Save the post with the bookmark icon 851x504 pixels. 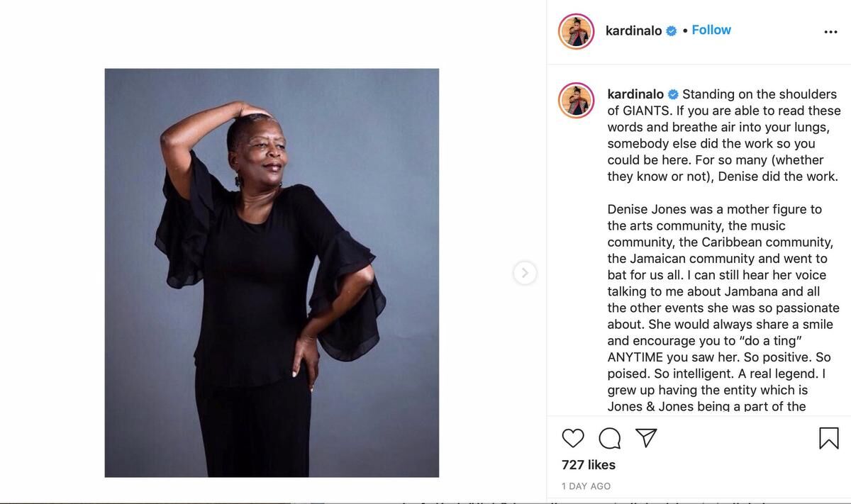point(828,438)
